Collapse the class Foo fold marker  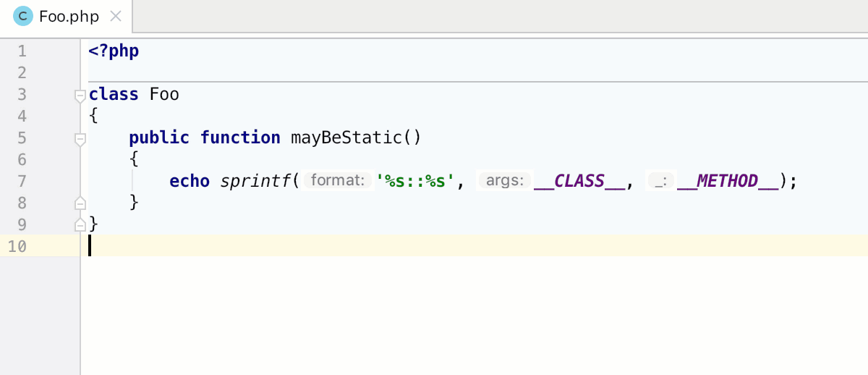80,95
